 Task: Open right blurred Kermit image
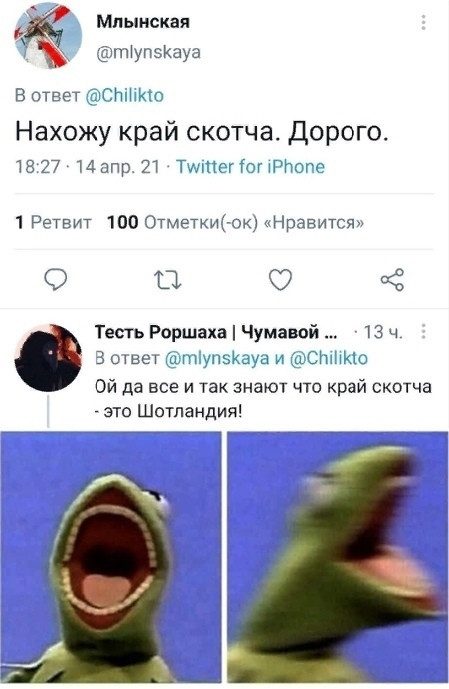pos(338,557)
